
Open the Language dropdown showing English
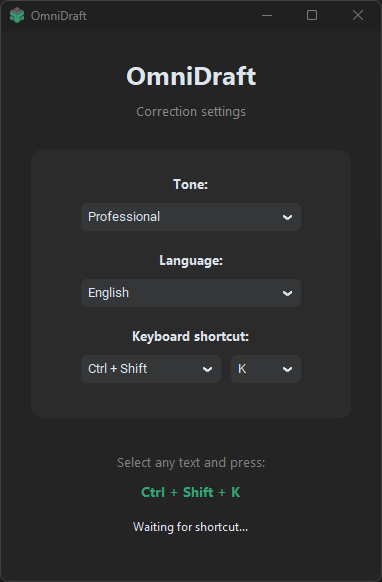click(191, 293)
